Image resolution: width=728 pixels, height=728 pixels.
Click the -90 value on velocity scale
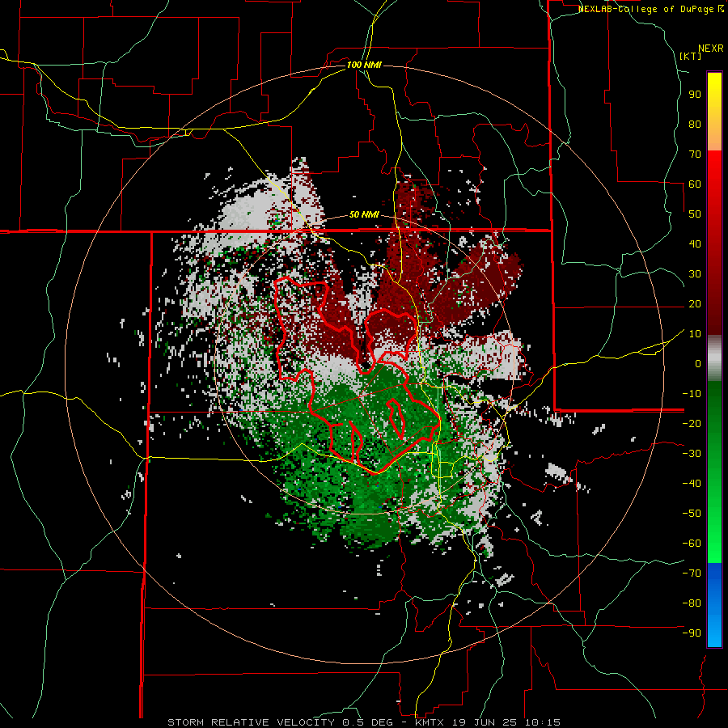pos(692,633)
